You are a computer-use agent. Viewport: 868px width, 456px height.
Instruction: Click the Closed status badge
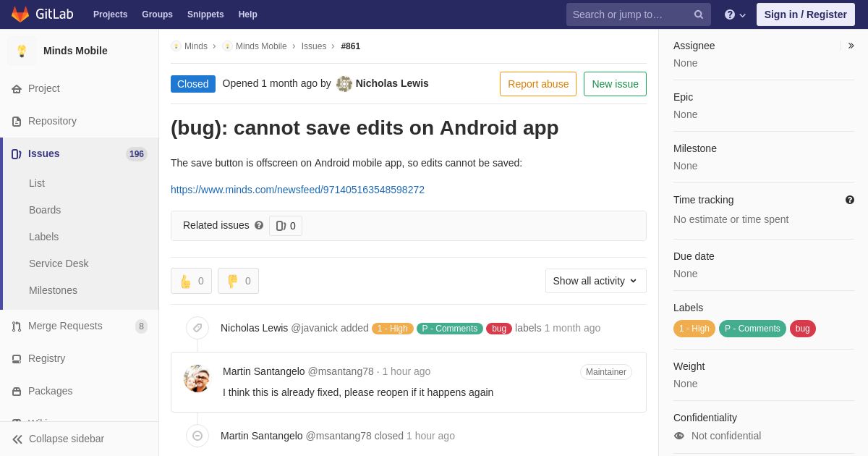coord(193,84)
